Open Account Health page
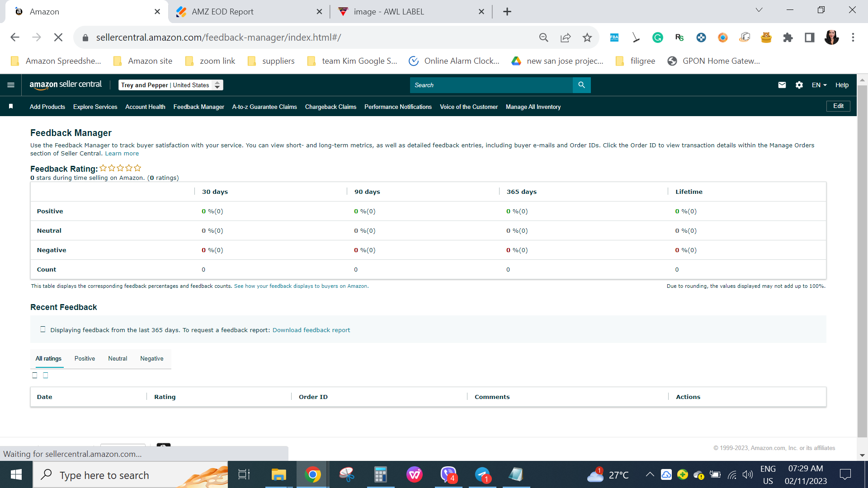868x488 pixels. [145, 107]
